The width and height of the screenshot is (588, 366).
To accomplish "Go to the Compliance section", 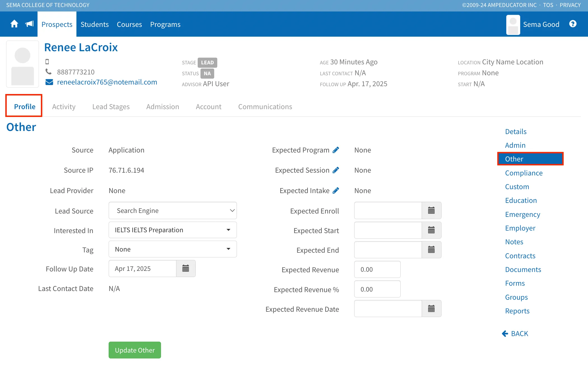I will (524, 173).
